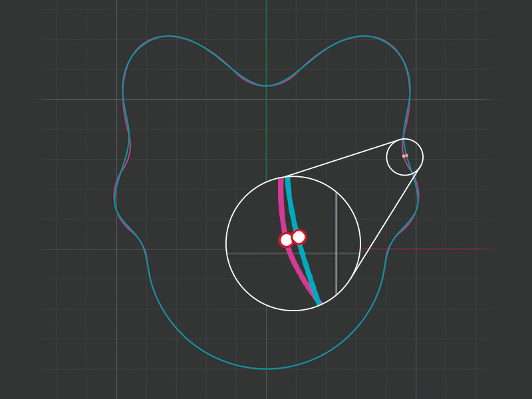The width and height of the screenshot is (532, 399).
Task: Click the magenta bulge on the left side
Action: pyautogui.click(x=130, y=145)
